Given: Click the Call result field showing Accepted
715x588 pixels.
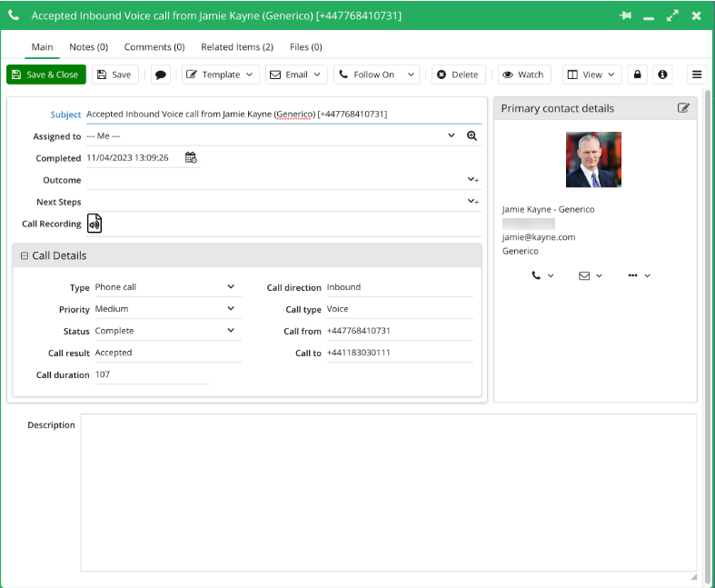Looking at the screenshot, I should coord(168,353).
